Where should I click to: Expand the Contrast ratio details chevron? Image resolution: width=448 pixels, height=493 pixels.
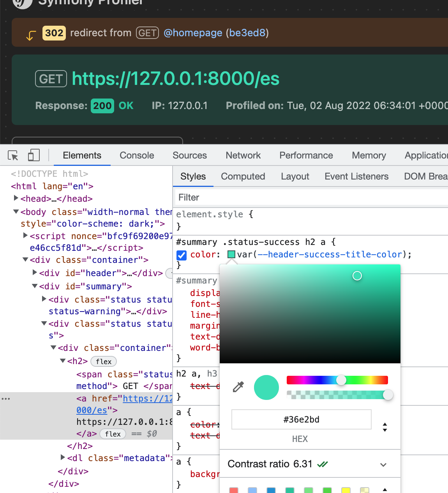pos(383,465)
